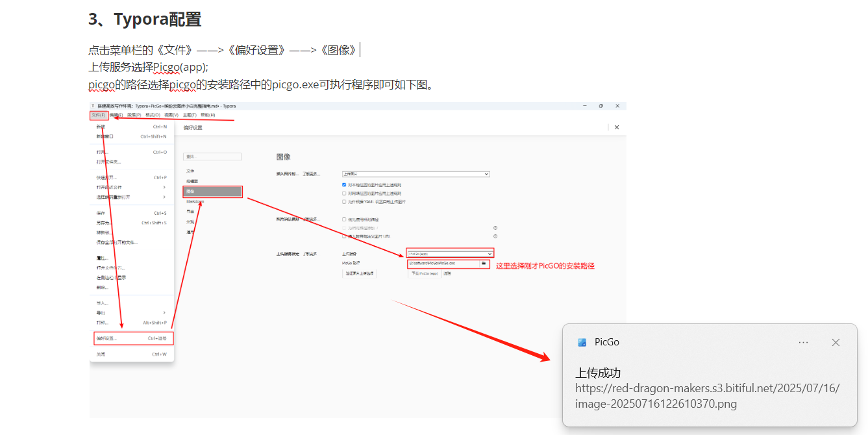Click the 3、Typora配置 heading
Viewport: 868px width, 435px height.
point(145,19)
